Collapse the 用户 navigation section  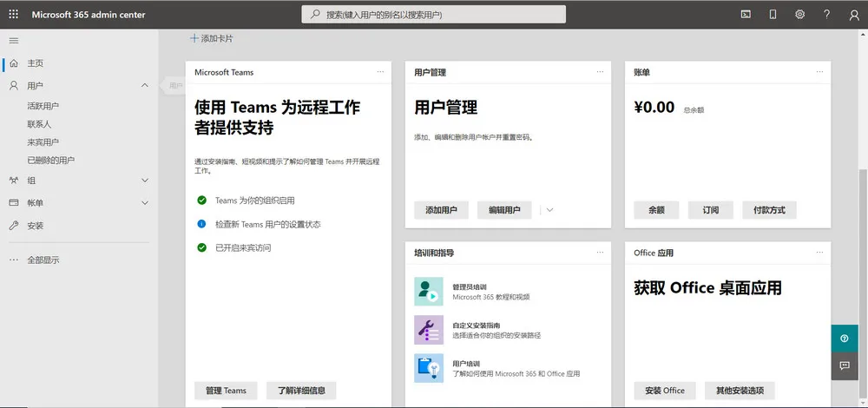click(145, 86)
